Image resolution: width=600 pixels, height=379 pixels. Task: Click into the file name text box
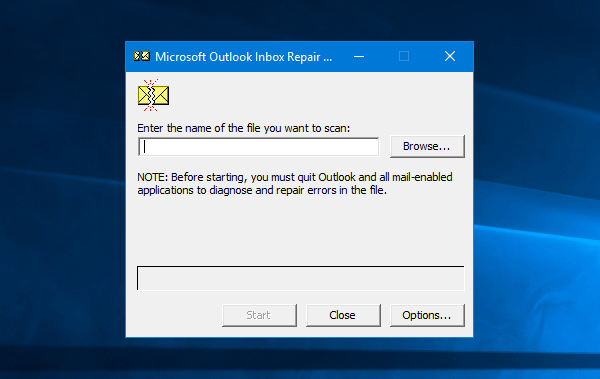[x=259, y=147]
